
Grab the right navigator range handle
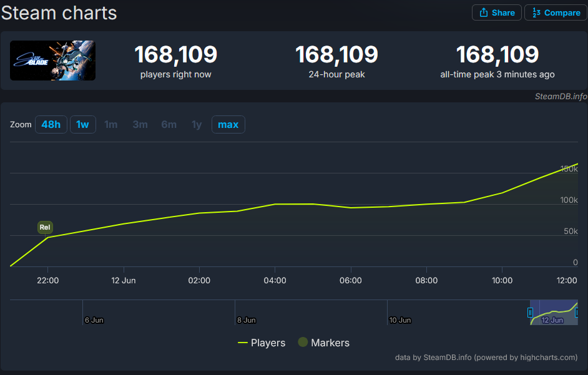(577, 313)
